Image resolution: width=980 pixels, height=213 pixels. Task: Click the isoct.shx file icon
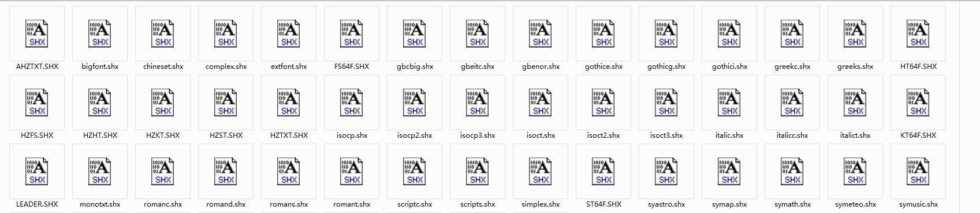tap(541, 102)
